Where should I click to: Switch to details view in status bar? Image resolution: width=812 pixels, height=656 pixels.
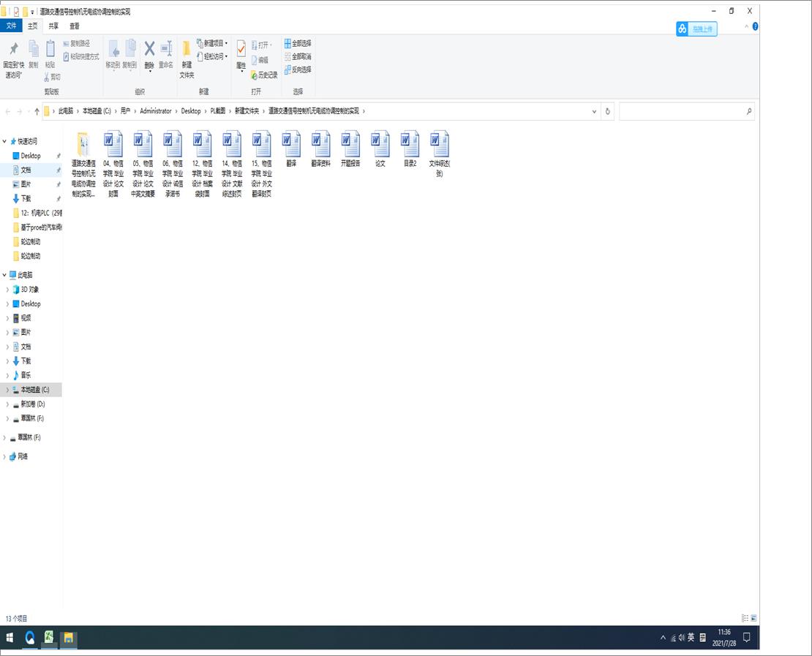745,618
